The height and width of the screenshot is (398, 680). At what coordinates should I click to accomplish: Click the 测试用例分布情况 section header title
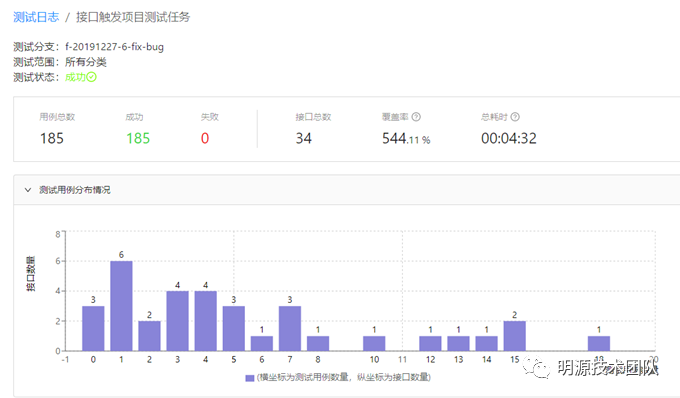pos(75,190)
